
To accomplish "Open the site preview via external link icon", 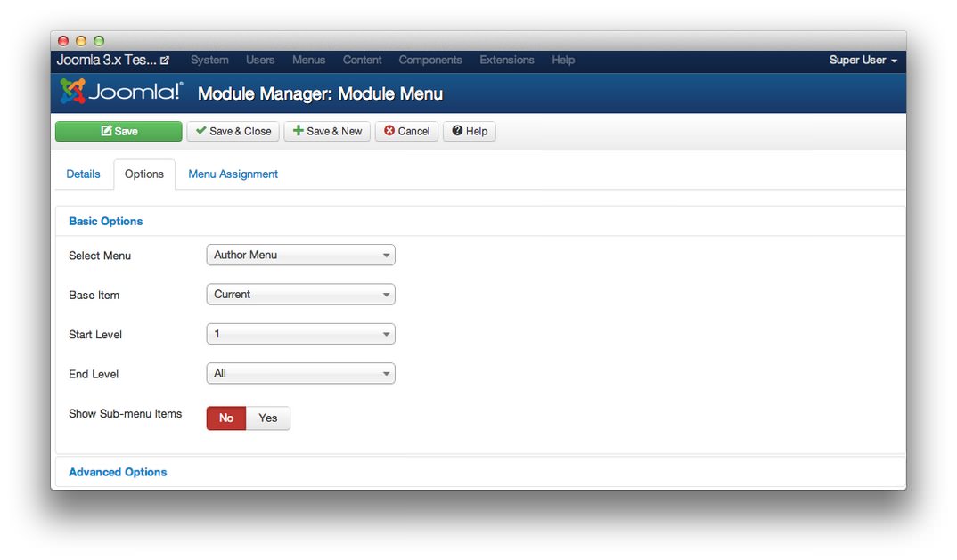I will point(165,60).
